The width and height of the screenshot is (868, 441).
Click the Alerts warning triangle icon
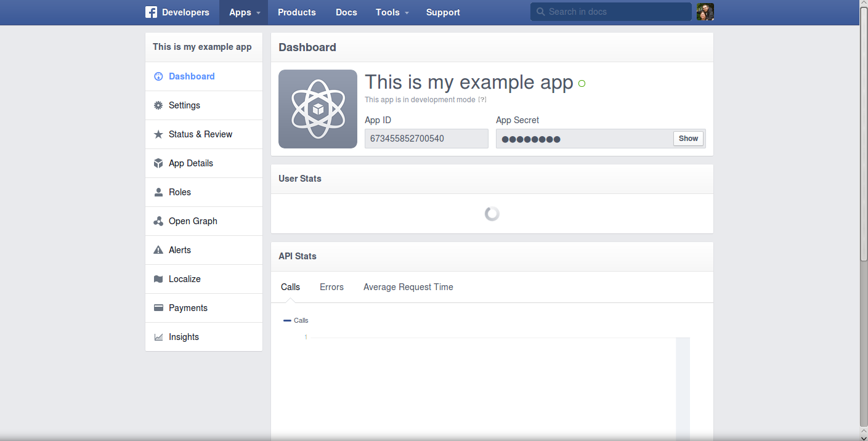[158, 250]
